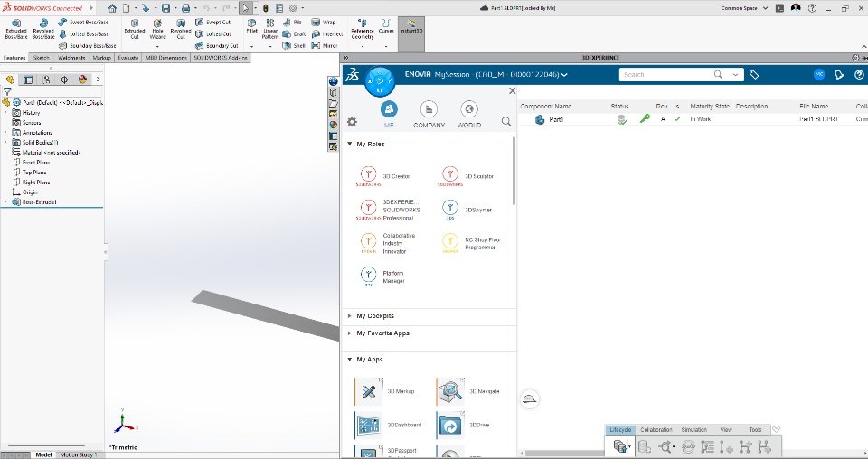This screenshot has height=459, width=868.
Task: Select the Revolved Cut tool
Action: click(181, 29)
